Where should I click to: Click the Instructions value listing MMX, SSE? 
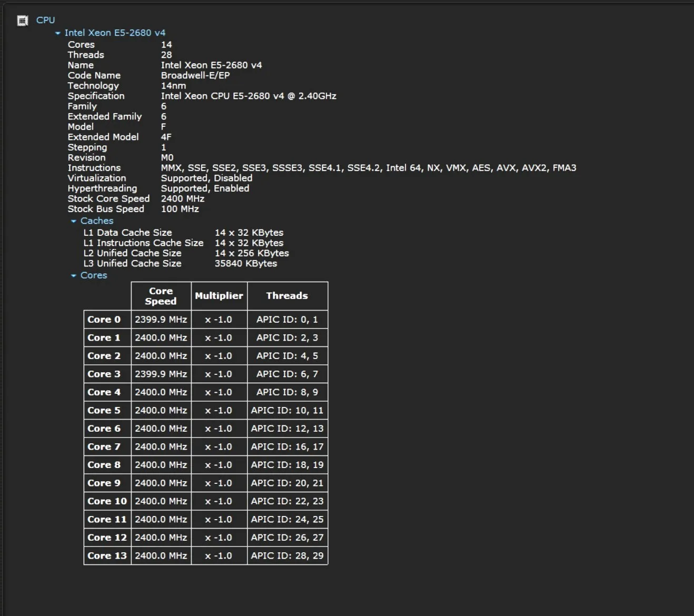(x=369, y=168)
